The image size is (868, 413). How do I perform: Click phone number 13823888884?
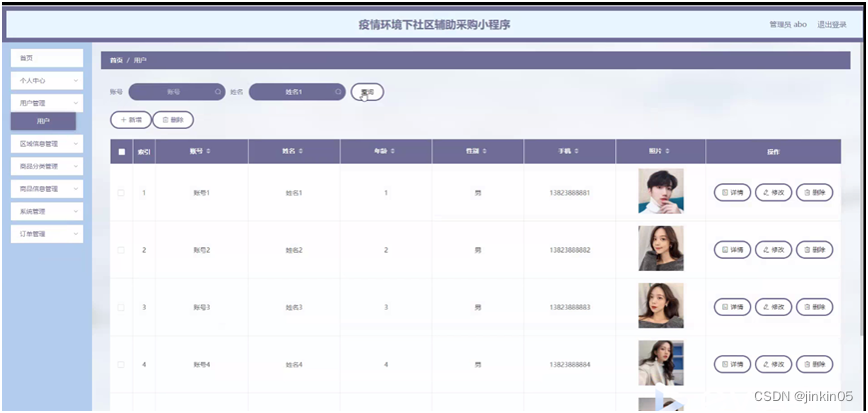569,365
